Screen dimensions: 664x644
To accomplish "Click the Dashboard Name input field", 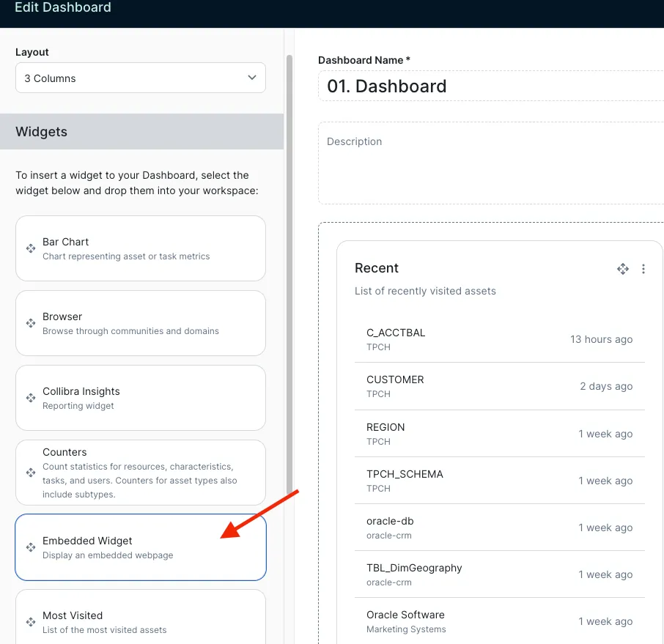I will coord(491,86).
